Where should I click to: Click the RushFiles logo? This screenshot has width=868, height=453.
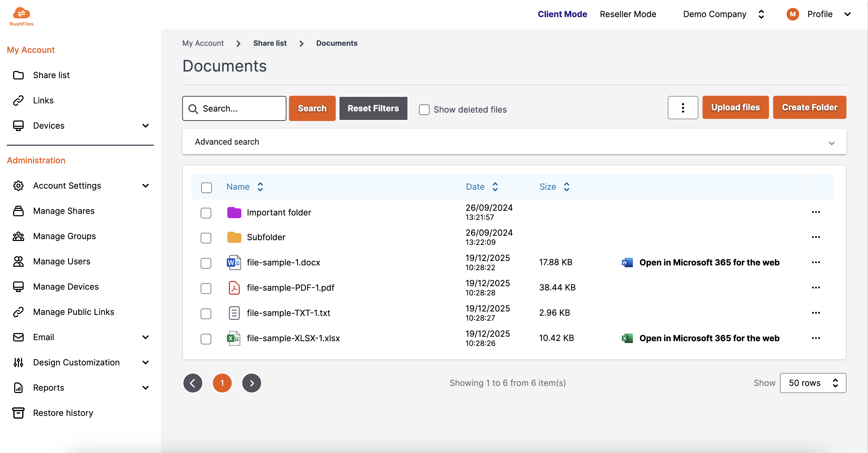21,16
